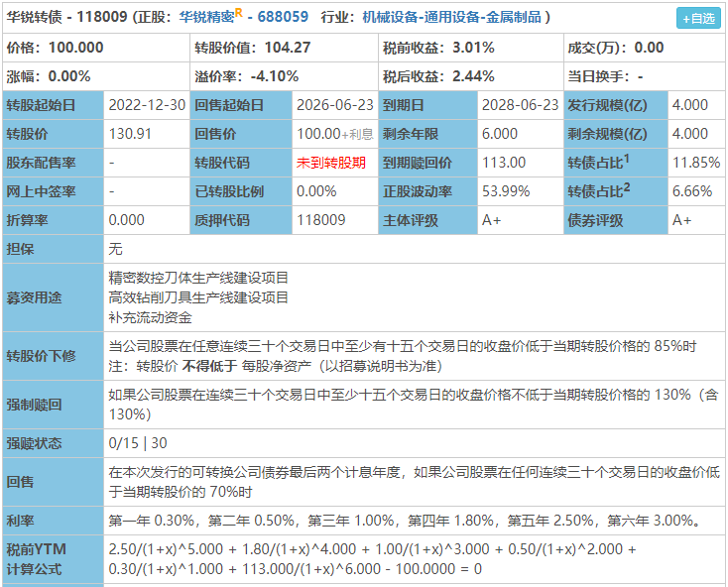
Task: Select the 价格 100.000 value
Action: pos(76,48)
